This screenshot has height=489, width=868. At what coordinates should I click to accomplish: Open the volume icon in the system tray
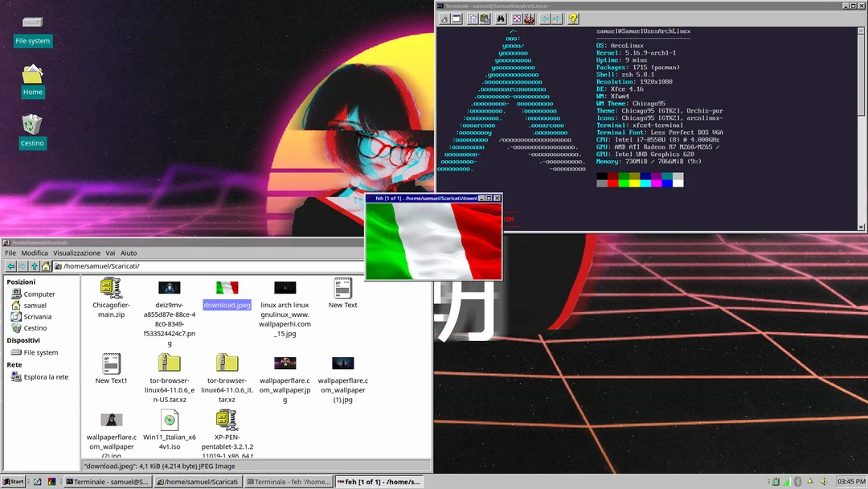(x=825, y=481)
